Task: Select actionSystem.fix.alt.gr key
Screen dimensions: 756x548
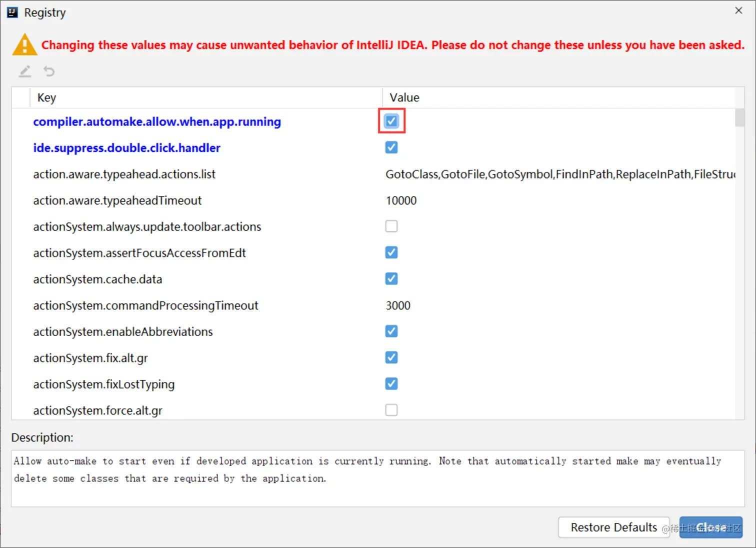Action: [90, 358]
